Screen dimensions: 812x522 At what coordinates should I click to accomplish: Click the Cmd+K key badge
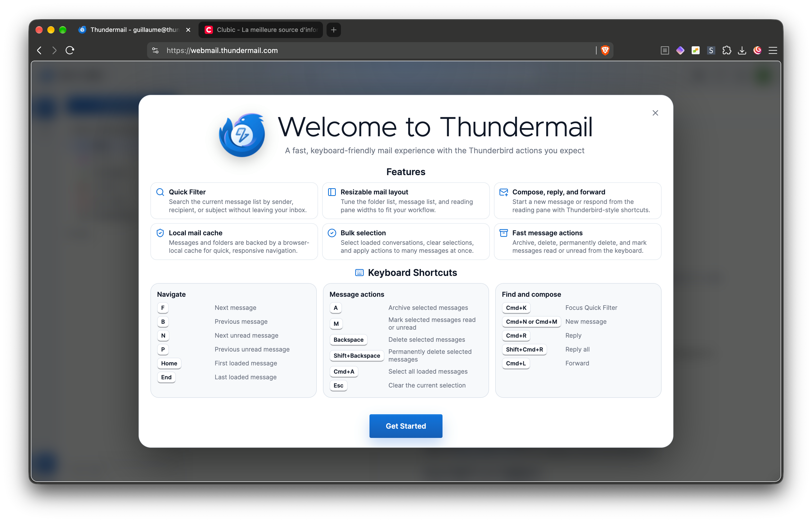[516, 308]
